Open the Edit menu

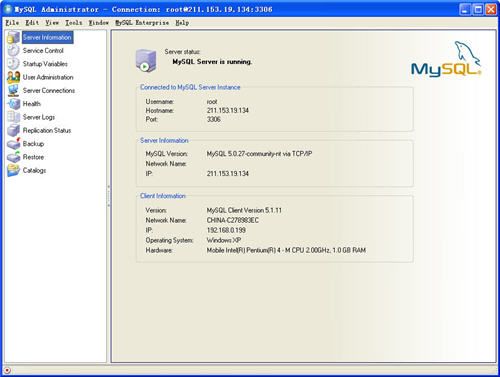point(32,23)
